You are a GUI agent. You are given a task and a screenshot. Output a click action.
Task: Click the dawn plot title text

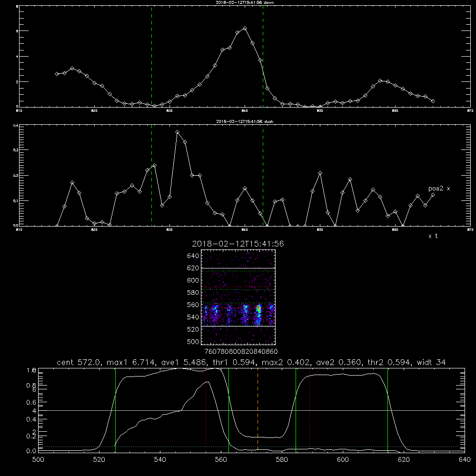point(245,2)
